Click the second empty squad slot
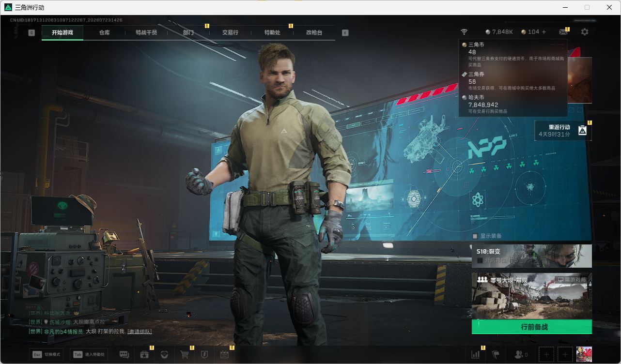Screen dimensions: 621x364 click(565, 355)
